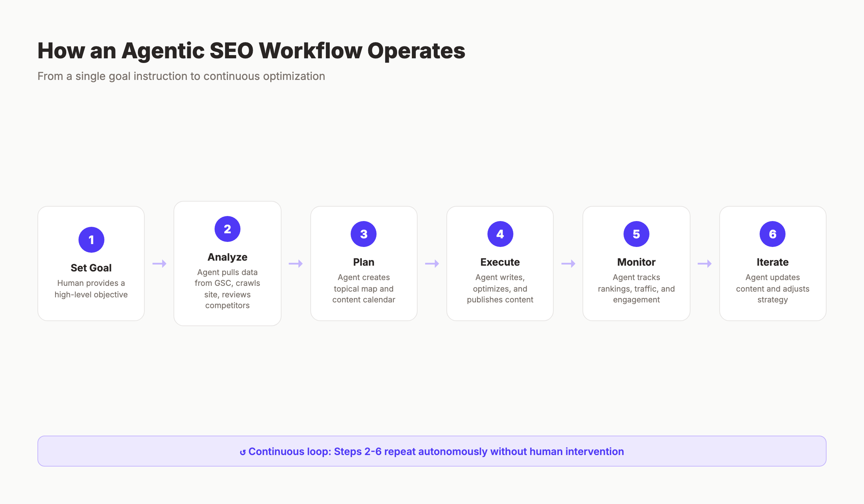
Task: Click the numbered badge 3 above Plan
Action: pos(364,234)
